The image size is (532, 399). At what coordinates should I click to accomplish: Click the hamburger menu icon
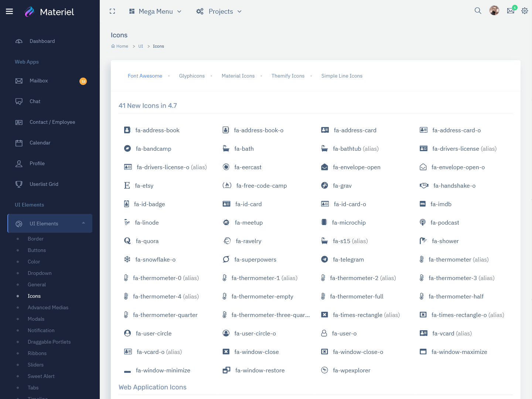(10, 11)
